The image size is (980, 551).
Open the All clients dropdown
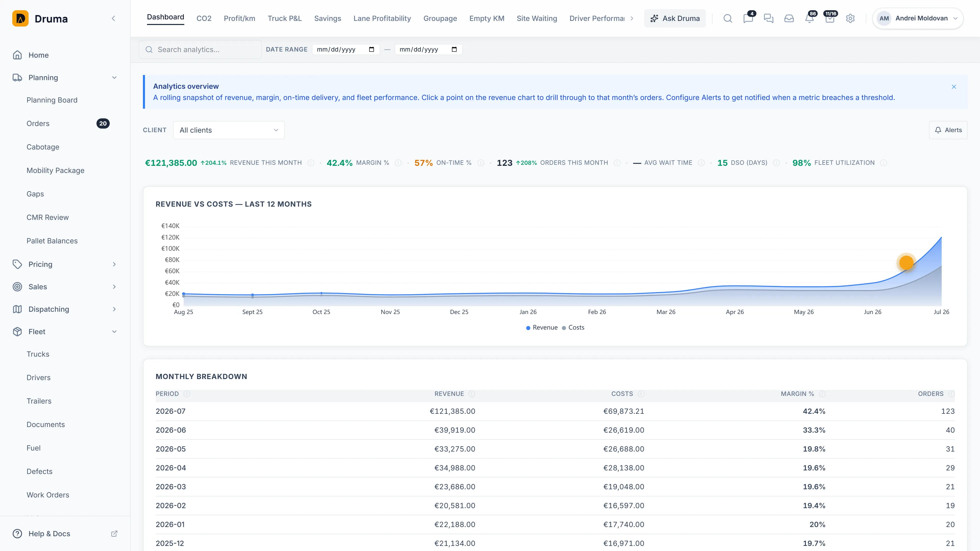coord(229,130)
